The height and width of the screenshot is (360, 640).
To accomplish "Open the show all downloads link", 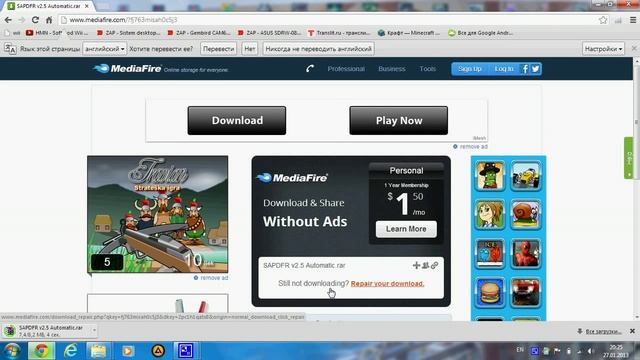I will pos(603,331).
